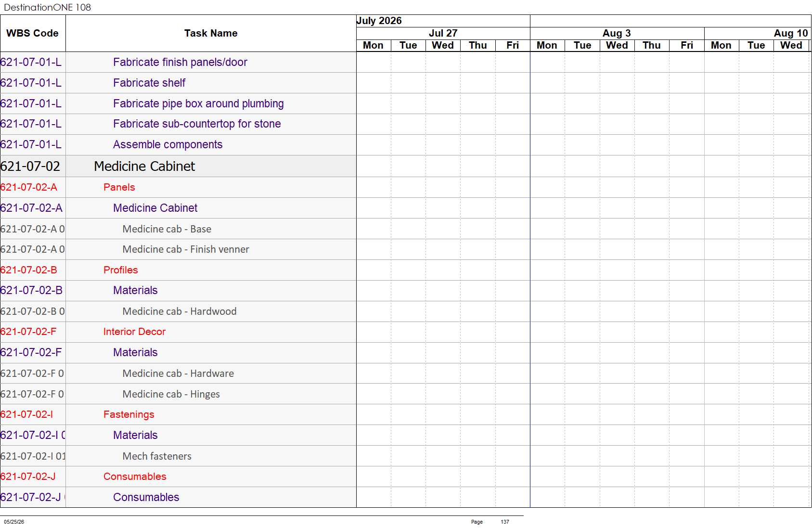Screen dimensions: 812x528
Task: Click red WBS code 621-07-02-F for Interior Decor
Action: tap(28, 332)
